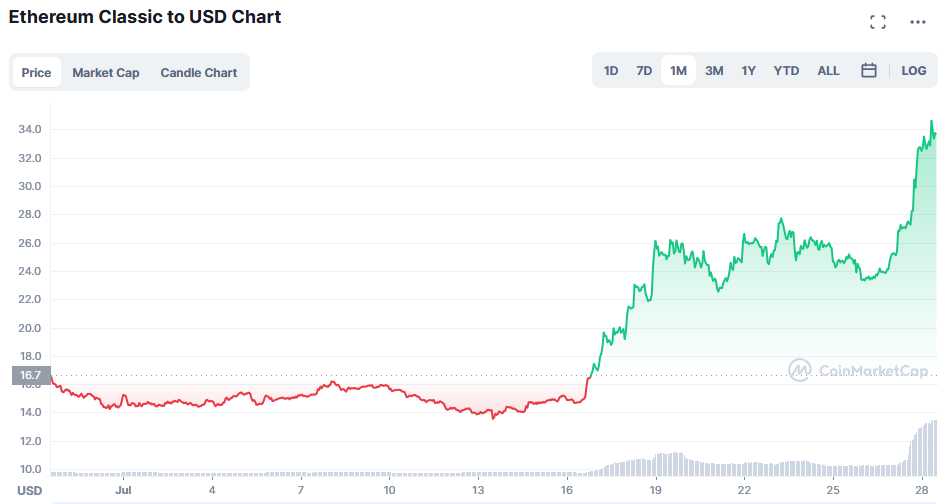946x504 pixels.
Task: Enter fullscreen chart mode
Action: click(x=878, y=22)
